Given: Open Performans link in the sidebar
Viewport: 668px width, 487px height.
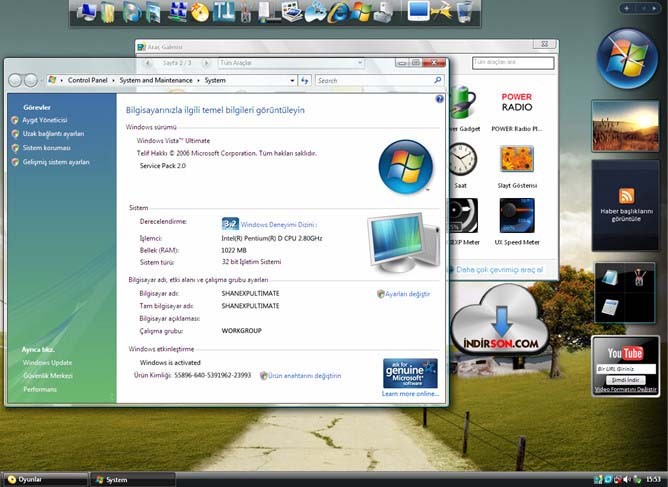Looking at the screenshot, I should (x=40, y=389).
